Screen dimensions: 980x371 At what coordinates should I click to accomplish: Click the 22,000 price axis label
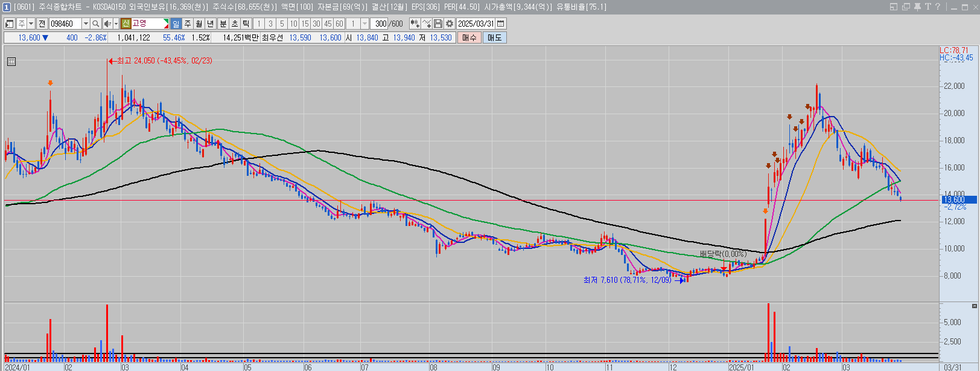pyautogui.click(x=954, y=86)
